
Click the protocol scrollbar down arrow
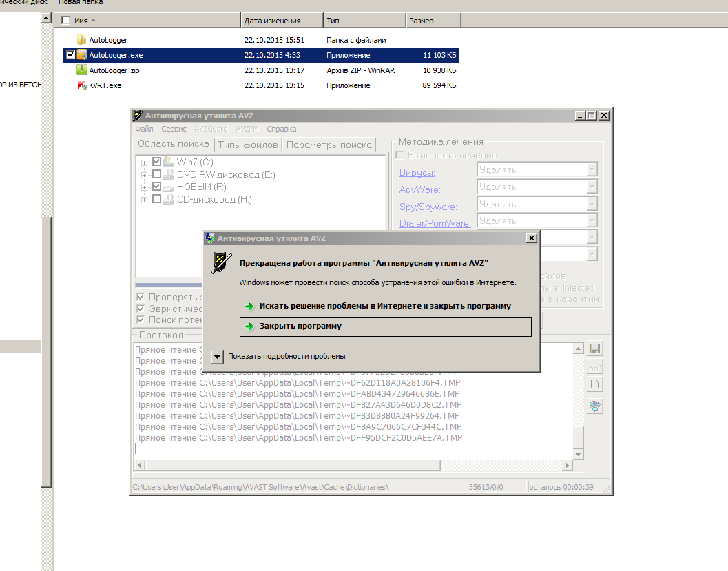tap(578, 455)
